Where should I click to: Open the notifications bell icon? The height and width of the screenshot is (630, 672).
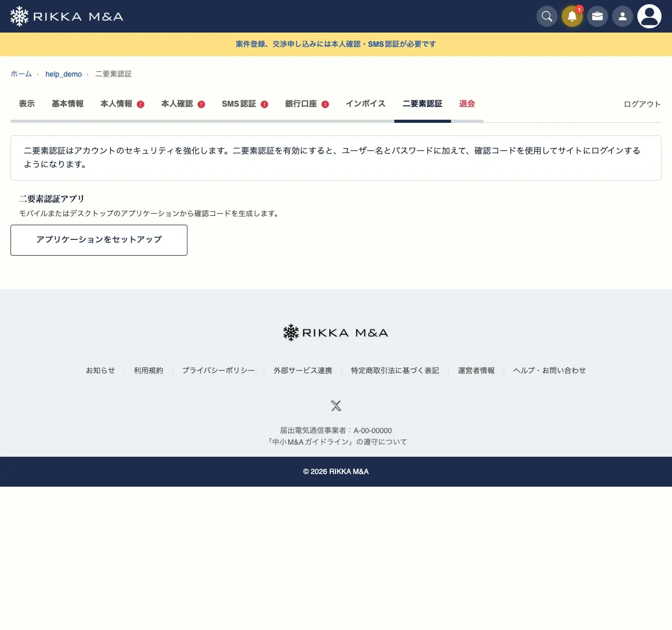[572, 16]
